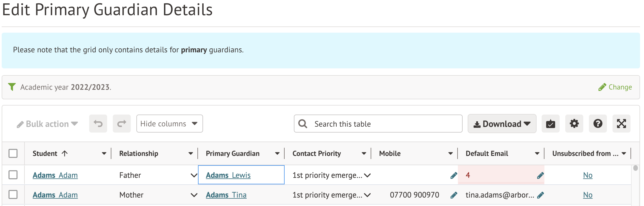Click the redo arrow icon

tap(122, 124)
